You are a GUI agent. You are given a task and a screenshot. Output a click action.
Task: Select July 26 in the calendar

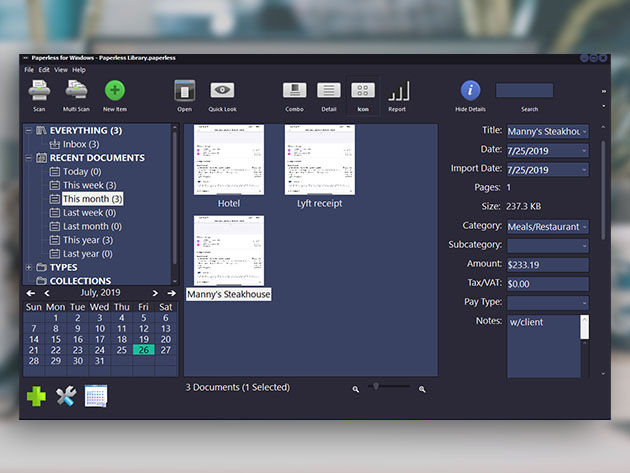pos(143,350)
